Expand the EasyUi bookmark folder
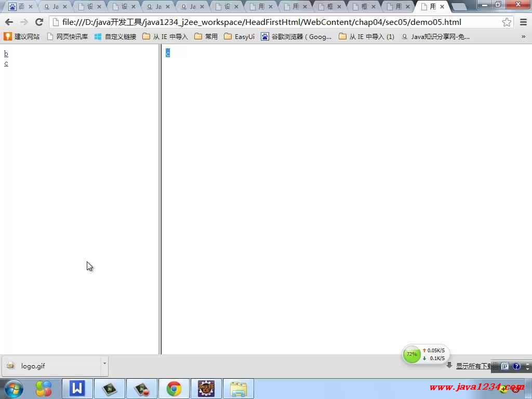Image resolution: width=532 pixels, height=399 pixels. (x=239, y=37)
